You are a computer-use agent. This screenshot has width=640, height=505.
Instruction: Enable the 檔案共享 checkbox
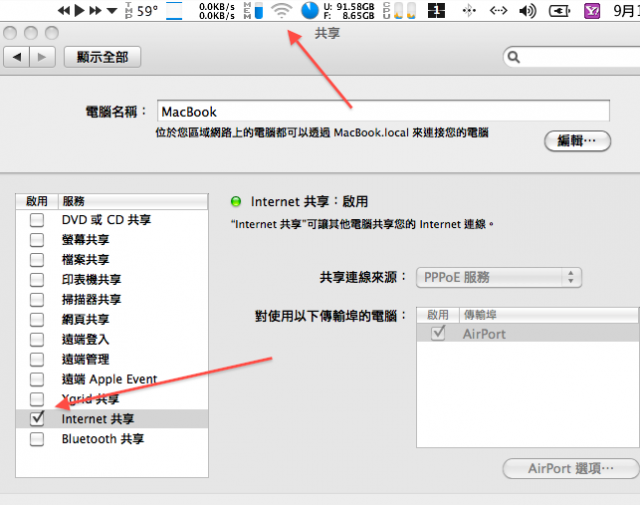[37, 260]
